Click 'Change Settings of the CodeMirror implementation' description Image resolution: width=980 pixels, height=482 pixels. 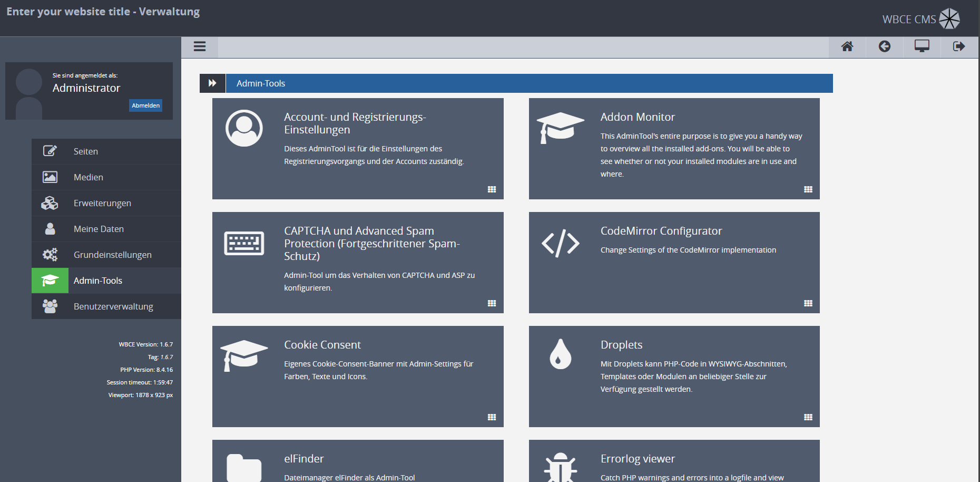pos(688,250)
